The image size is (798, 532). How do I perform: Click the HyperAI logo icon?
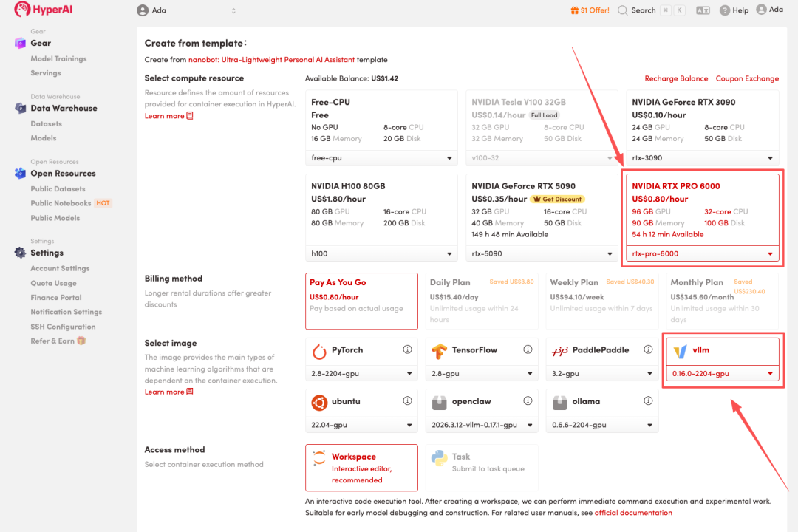[21, 10]
